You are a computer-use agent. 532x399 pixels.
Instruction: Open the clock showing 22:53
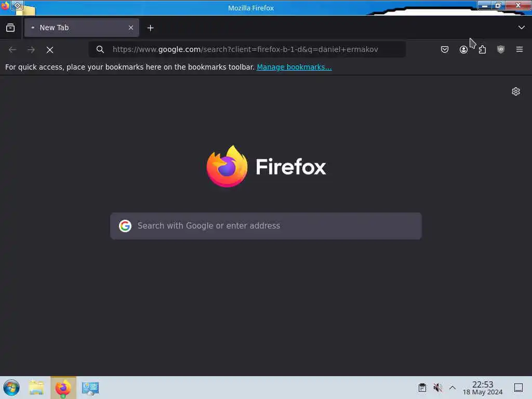[x=483, y=388]
